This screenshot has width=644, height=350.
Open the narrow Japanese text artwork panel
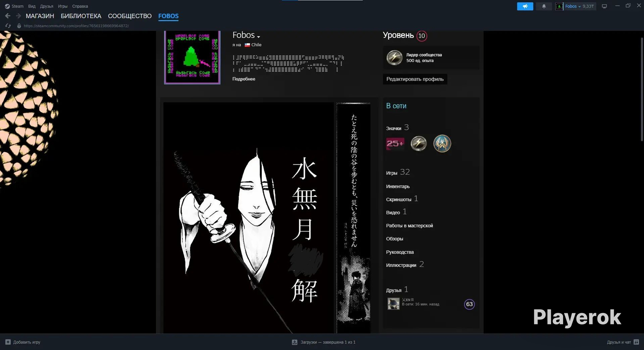(353, 218)
